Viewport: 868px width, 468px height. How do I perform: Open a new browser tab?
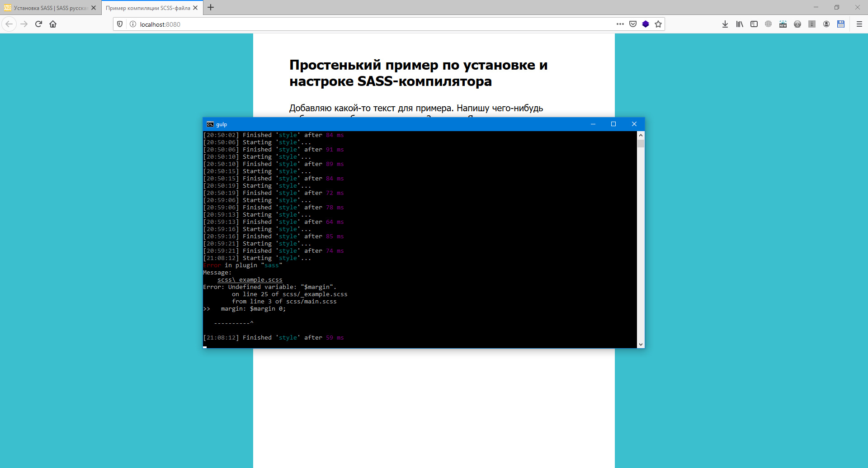tap(211, 7)
